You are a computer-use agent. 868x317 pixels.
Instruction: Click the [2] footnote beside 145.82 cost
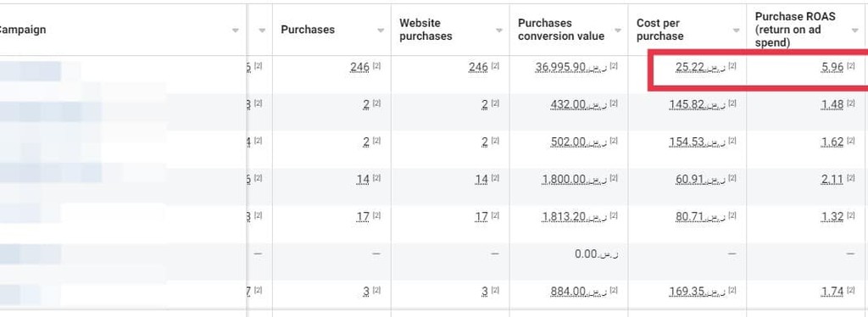732,103
